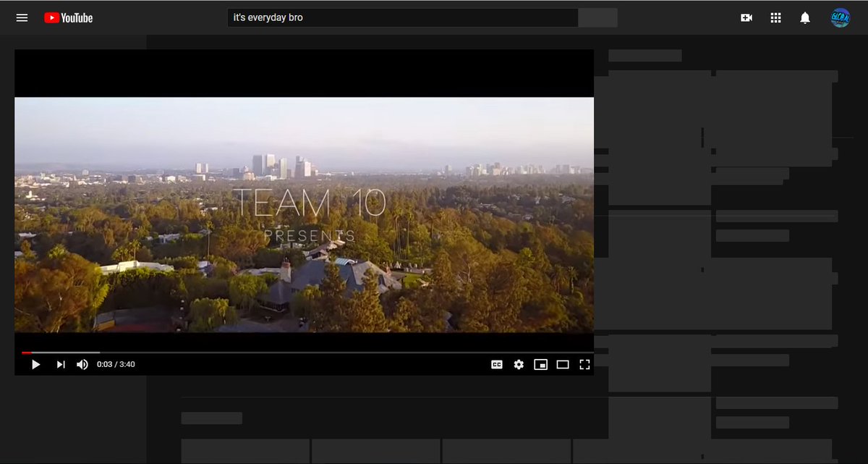Click the search box containing "it's everyday bro"
This screenshot has width=868, height=464.
pos(403,17)
